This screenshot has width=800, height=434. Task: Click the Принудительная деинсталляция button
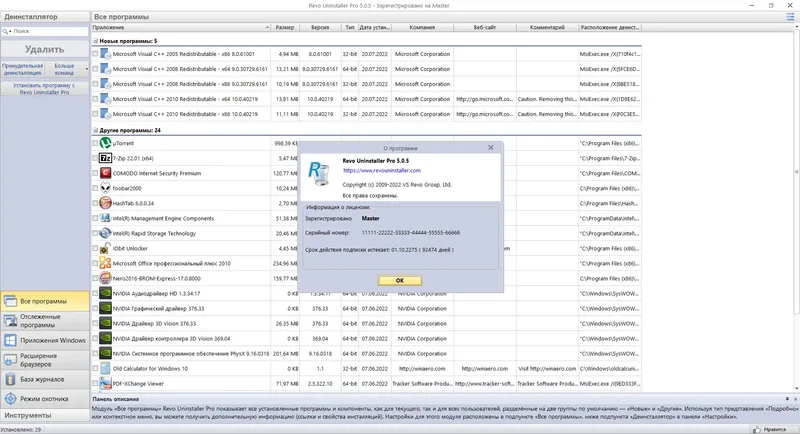click(22, 69)
